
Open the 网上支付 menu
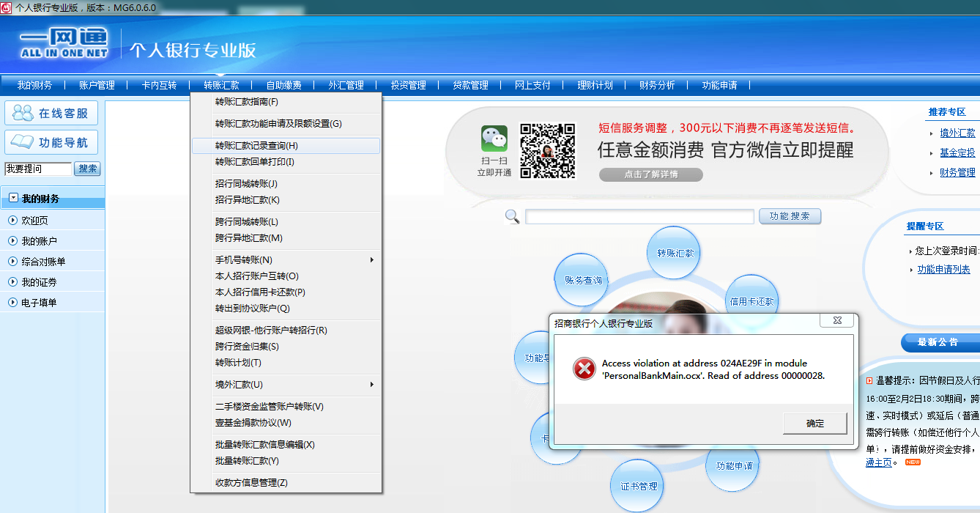point(532,85)
